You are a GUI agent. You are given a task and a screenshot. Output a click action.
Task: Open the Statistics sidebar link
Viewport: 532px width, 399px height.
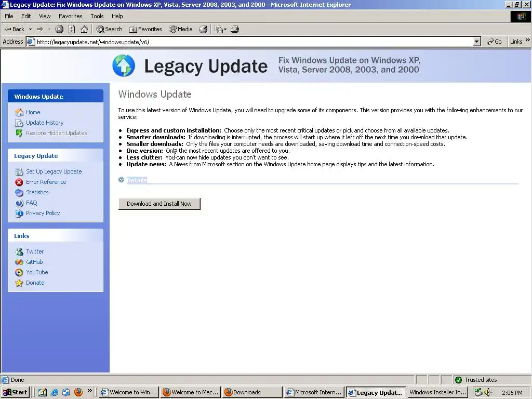tap(37, 192)
